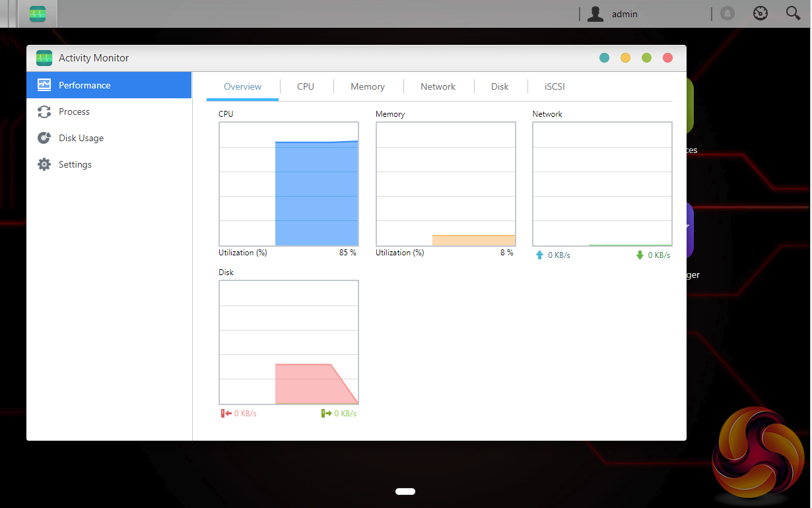Go to Disk Usage section

tap(109, 138)
